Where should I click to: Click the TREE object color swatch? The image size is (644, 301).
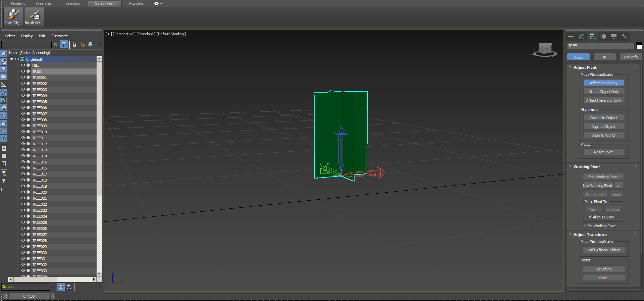pyautogui.click(x=639, y=46)
